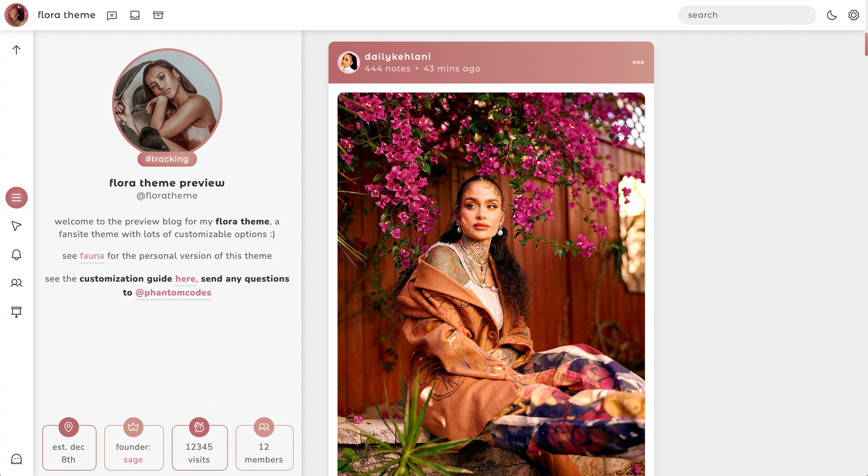
Task: Click inside the search field
Action: 746,16
